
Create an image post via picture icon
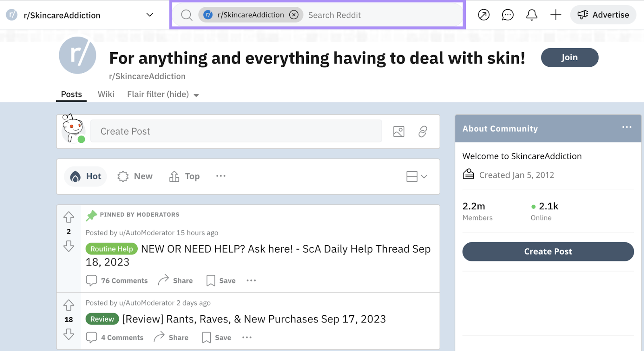coord(398,131)
